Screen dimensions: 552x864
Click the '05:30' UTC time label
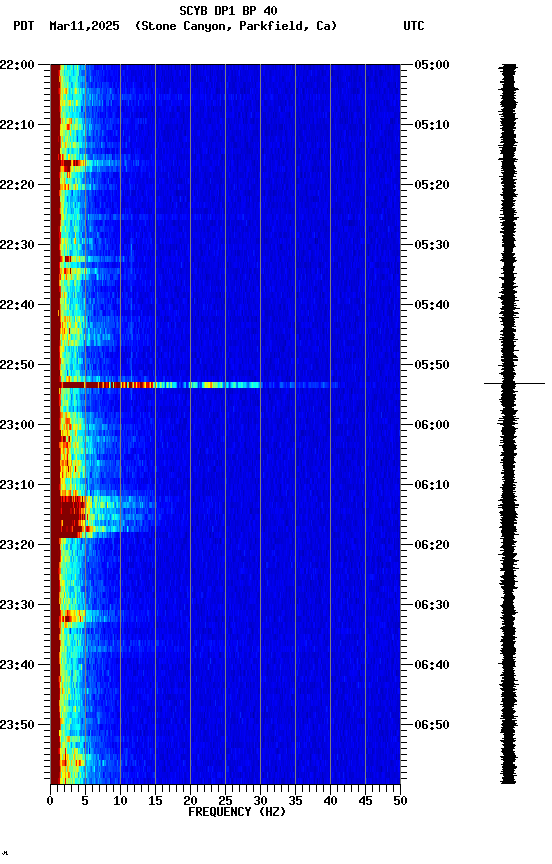[432, 245]
